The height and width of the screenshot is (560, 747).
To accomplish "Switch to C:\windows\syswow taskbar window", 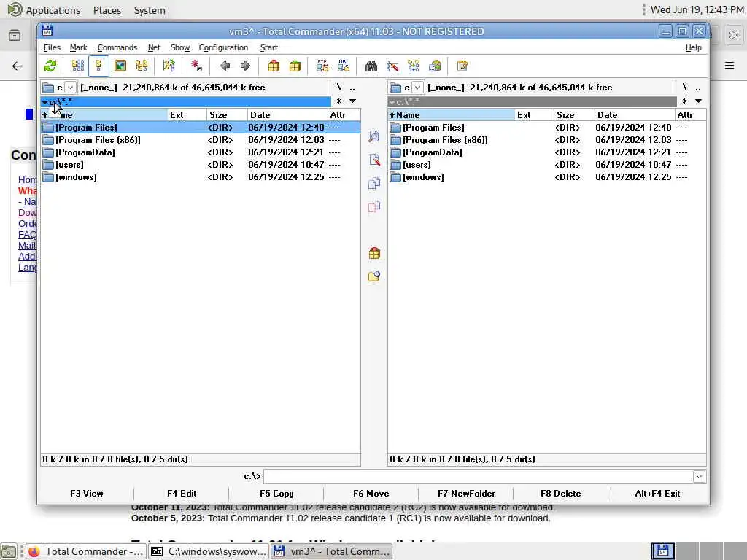I will tap(209, 551).
